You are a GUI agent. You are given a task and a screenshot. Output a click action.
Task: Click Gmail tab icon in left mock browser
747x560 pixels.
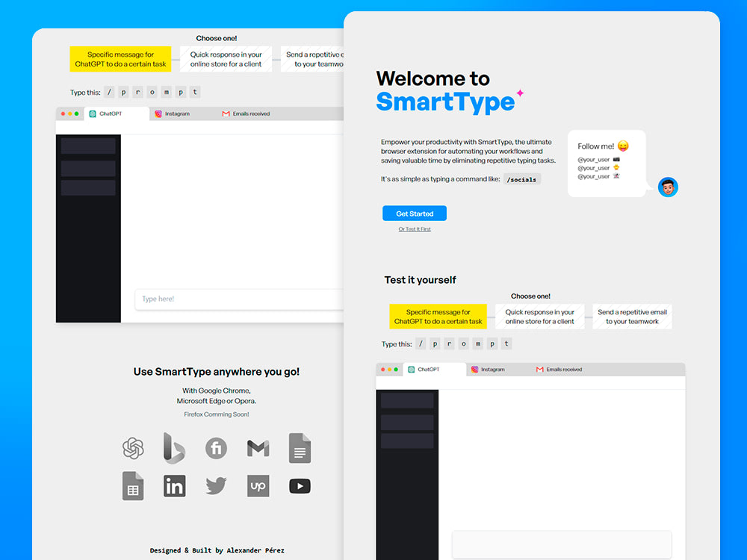pos(226,113)
